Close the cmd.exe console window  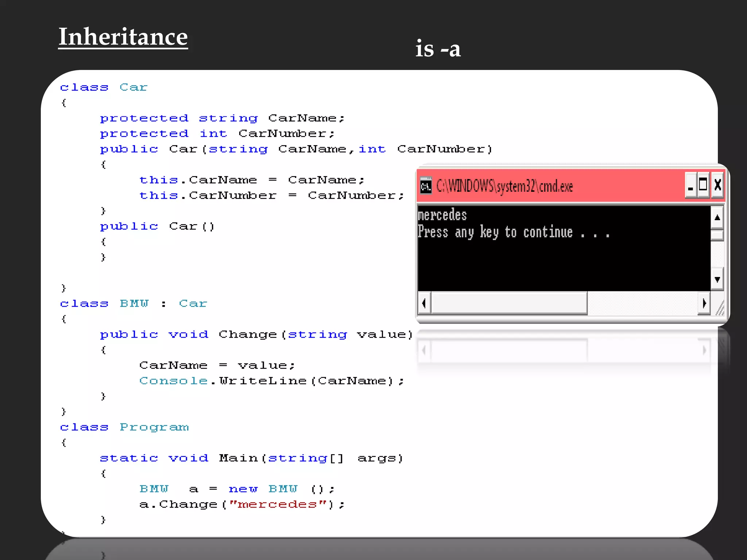point(717,185)
